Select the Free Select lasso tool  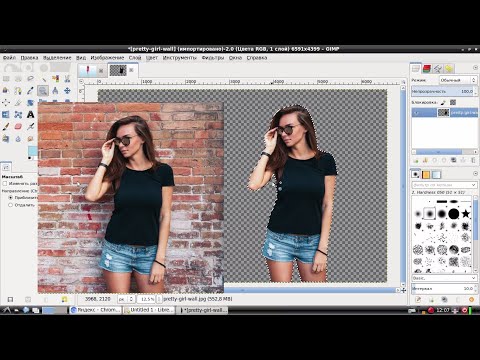(30, 79)
